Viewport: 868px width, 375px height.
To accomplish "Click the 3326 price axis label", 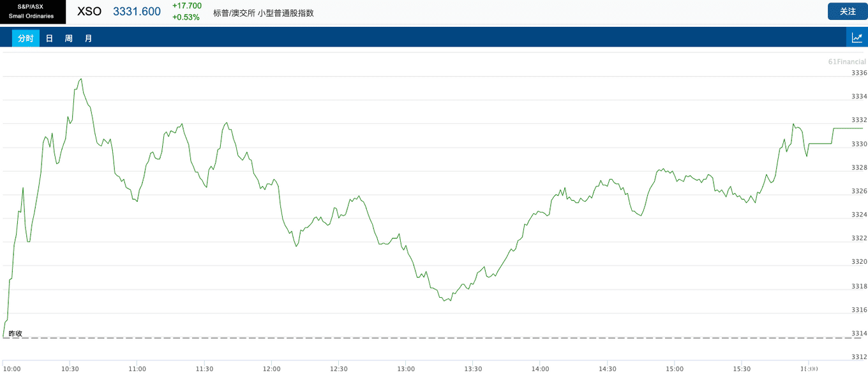I will click(x=859, y=191).
